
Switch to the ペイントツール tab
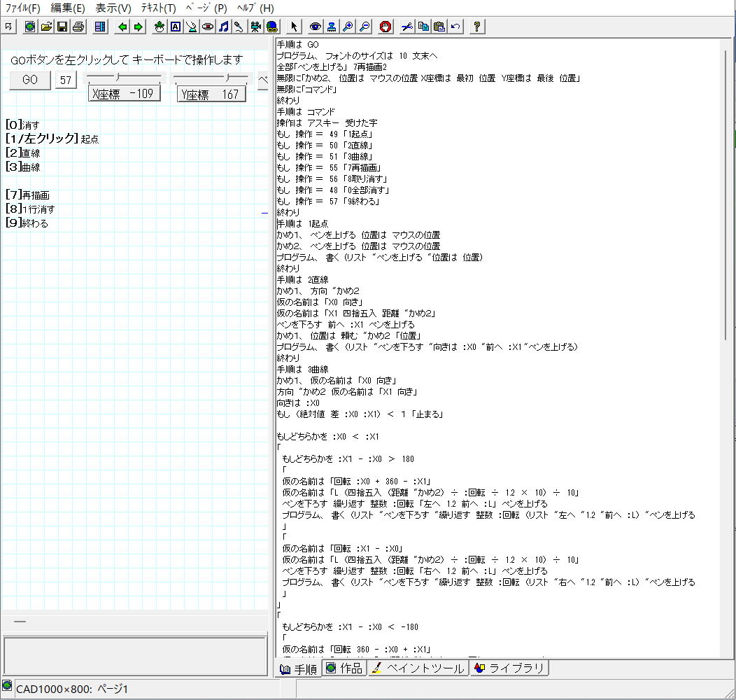[x=418, y=668]
